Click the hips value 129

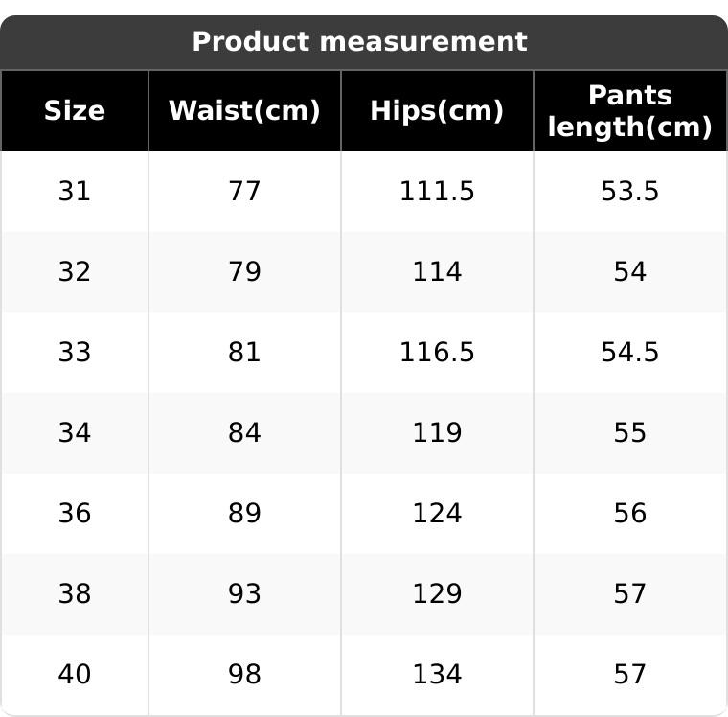(437, 594)
